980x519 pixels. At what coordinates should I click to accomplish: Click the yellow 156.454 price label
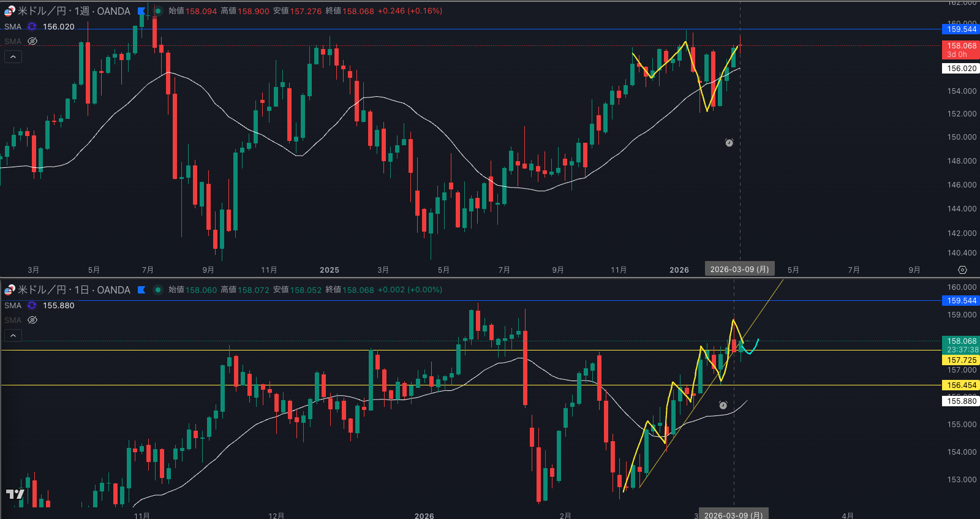pos(961,385)
